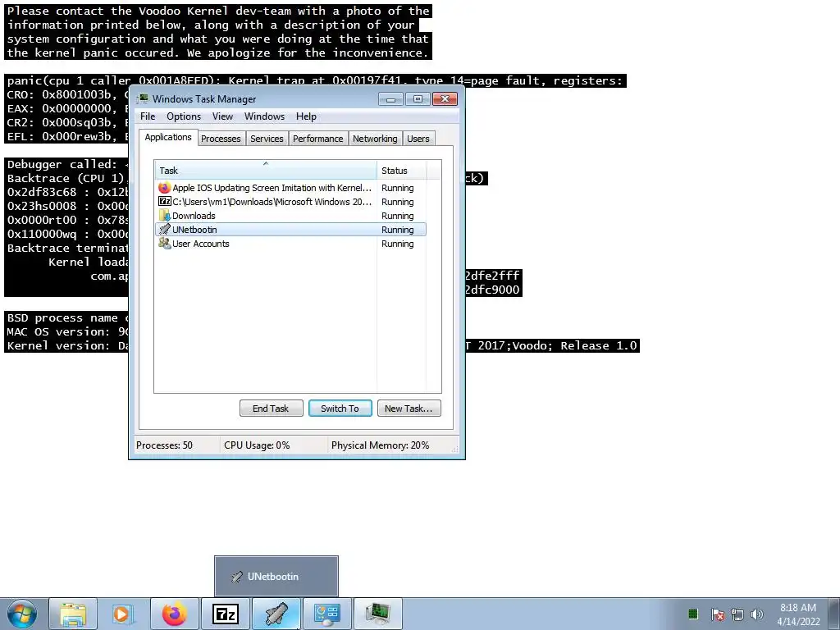840x630 pixels.
Task: Maximize the Windows Task Manager window
Action: tap(418, 99)
